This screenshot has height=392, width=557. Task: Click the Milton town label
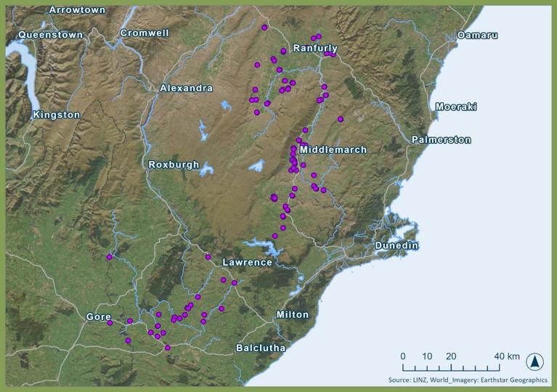click(x=292, y=314)
